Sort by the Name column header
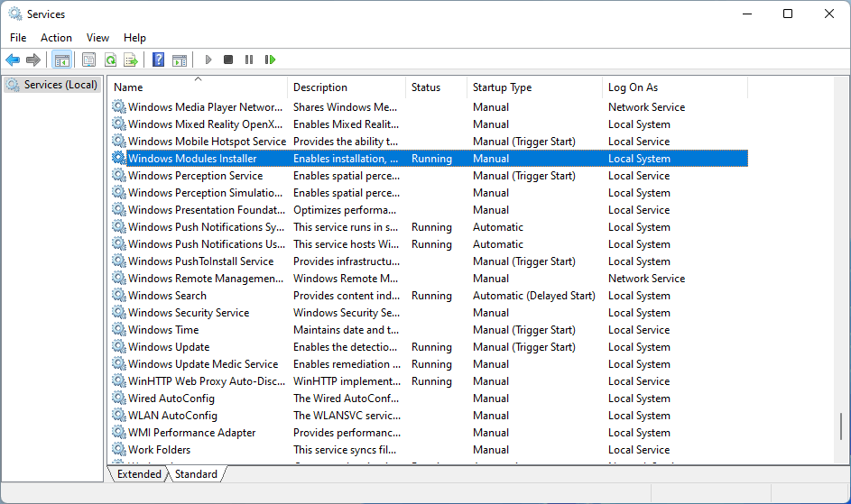 coord(198,87)
